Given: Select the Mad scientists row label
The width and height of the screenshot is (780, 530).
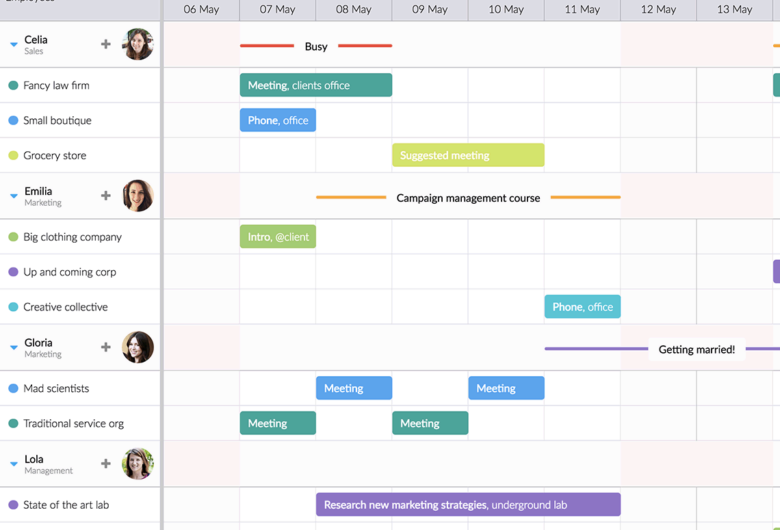Looking at the screenshot, I should click(x=56, y=388).
